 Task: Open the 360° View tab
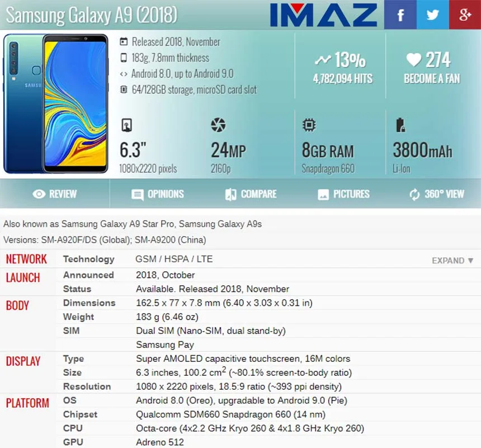tap(436, 194)
